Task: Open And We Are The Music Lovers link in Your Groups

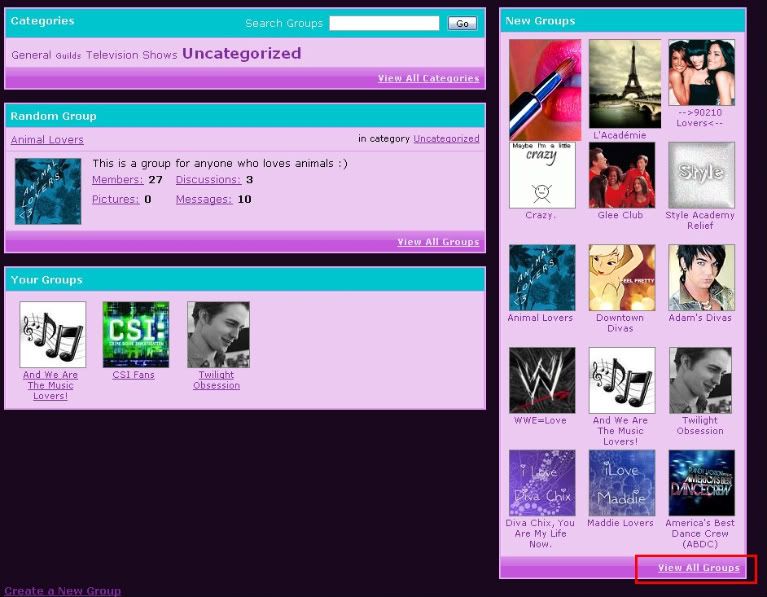Action: [x=50, y=385]
